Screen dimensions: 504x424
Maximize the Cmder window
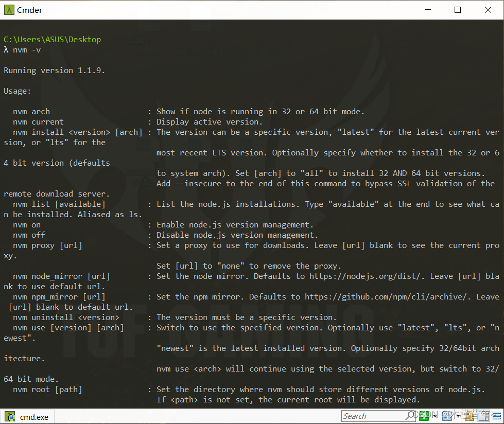click(457, 10)
